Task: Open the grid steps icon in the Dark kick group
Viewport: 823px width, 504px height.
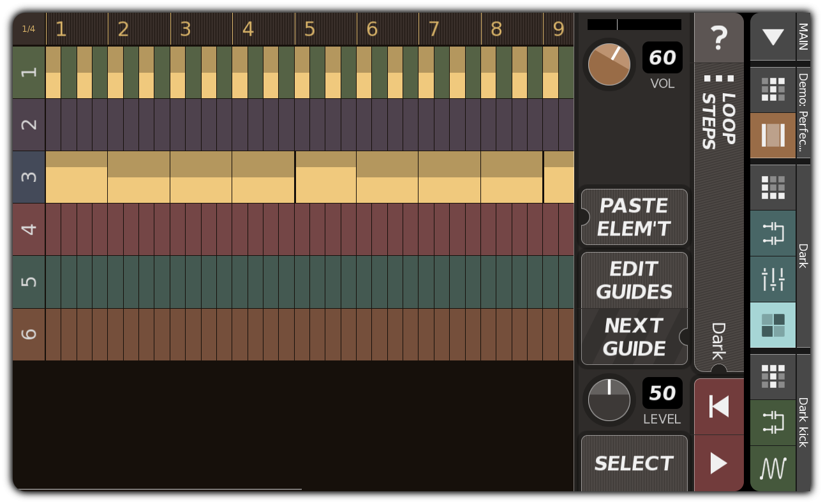Action: tap(773, 377)
